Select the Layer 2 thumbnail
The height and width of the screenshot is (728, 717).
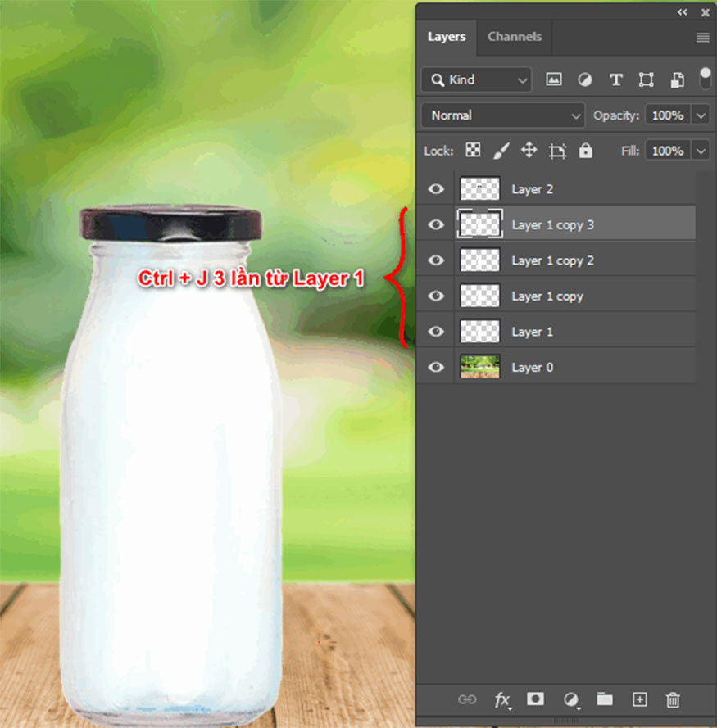(480, 188)
